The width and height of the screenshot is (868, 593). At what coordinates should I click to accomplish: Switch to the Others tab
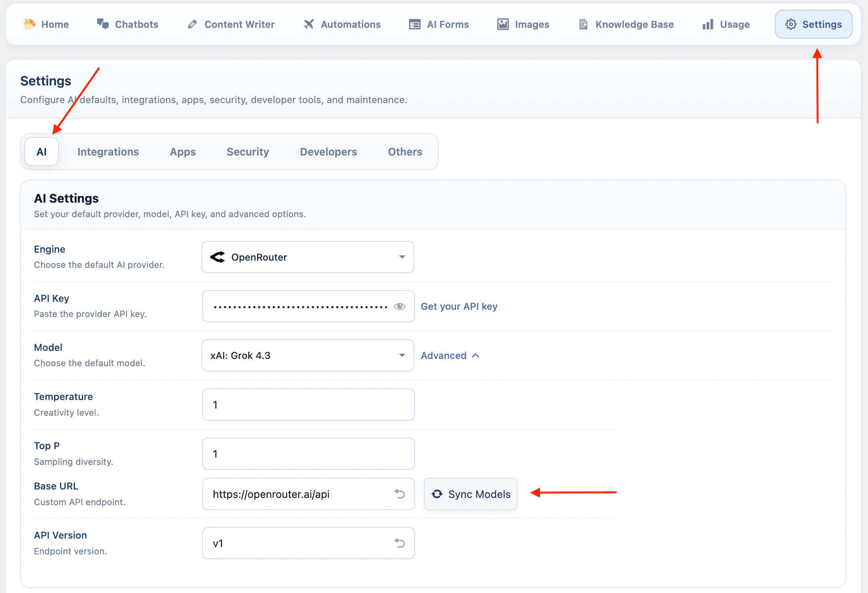pos(405,152)
